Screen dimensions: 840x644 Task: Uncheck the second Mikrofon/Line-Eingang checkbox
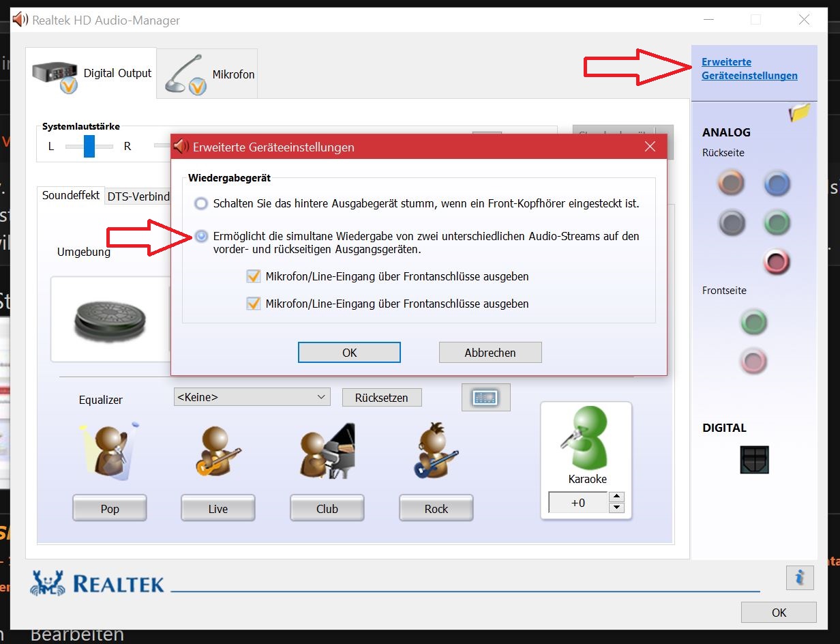254,304
